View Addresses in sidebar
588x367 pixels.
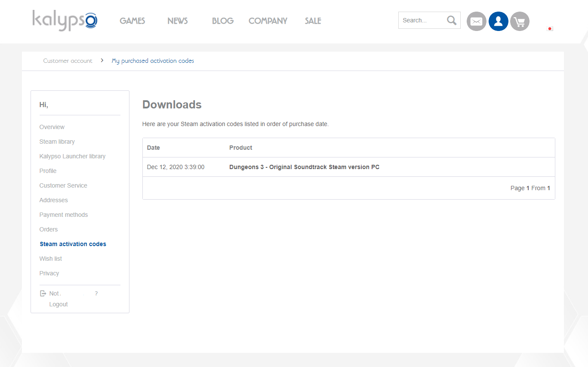pyautogui.click(x=54, y=200)
